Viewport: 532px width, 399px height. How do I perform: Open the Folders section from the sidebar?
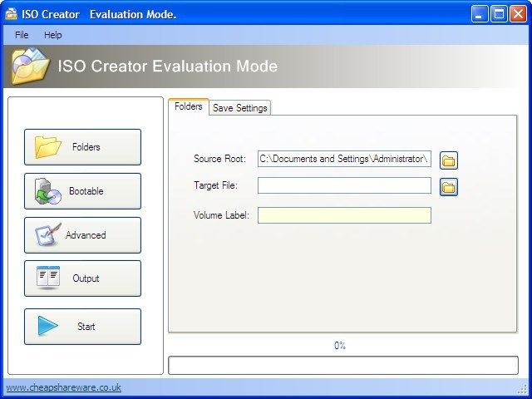(x=82, y=147)
